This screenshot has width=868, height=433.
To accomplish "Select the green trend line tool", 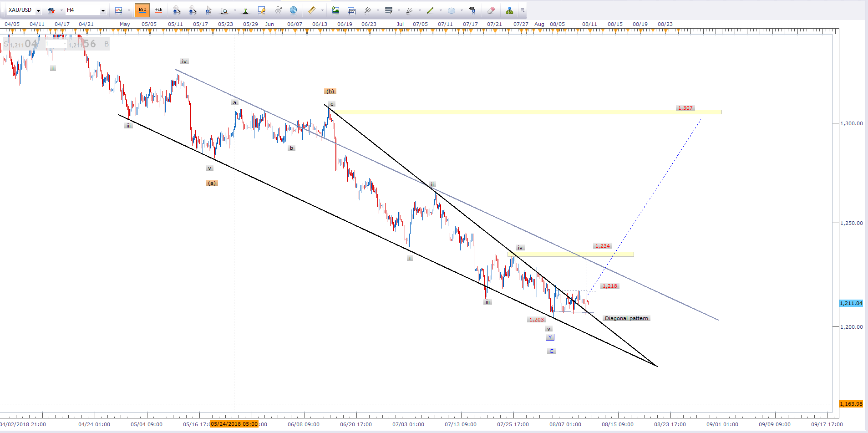I will 430,10.
